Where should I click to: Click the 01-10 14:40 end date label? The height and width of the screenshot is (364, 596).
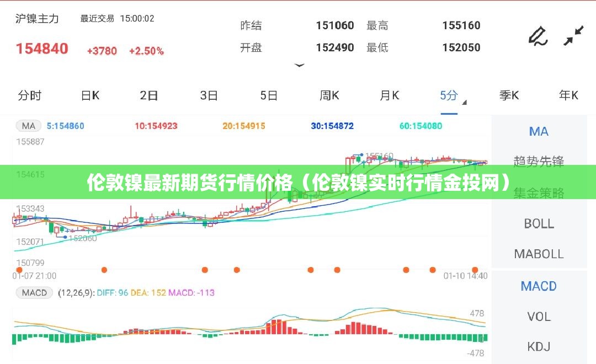(465, 276)
